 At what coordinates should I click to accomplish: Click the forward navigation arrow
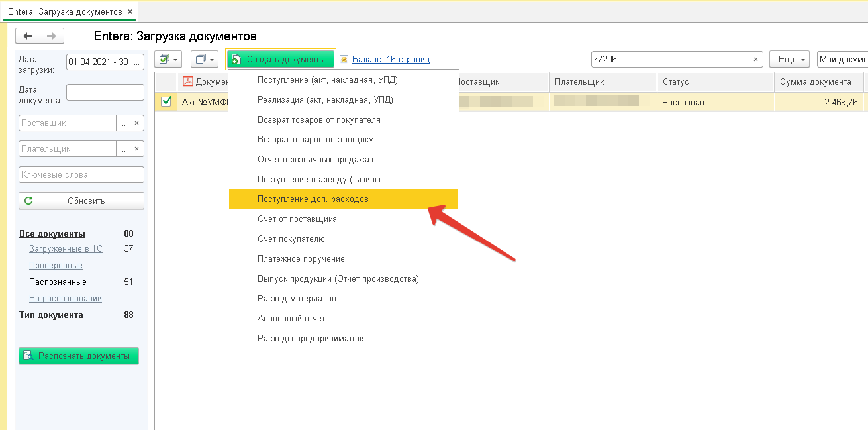[52, 36]
